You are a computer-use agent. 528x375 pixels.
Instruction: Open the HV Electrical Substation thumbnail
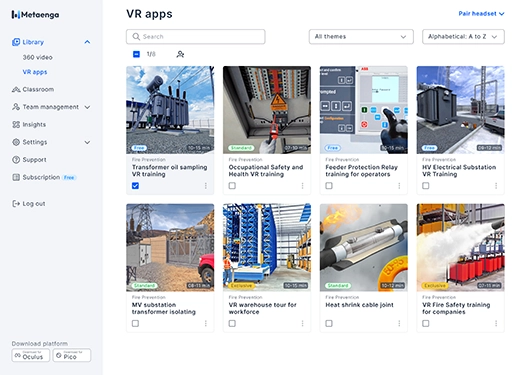point(460,110)
